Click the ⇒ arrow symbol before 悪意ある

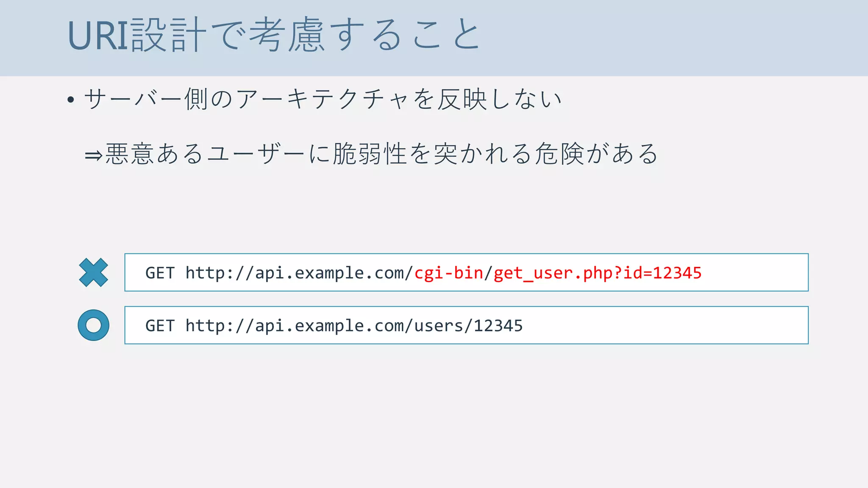point(93,155)
